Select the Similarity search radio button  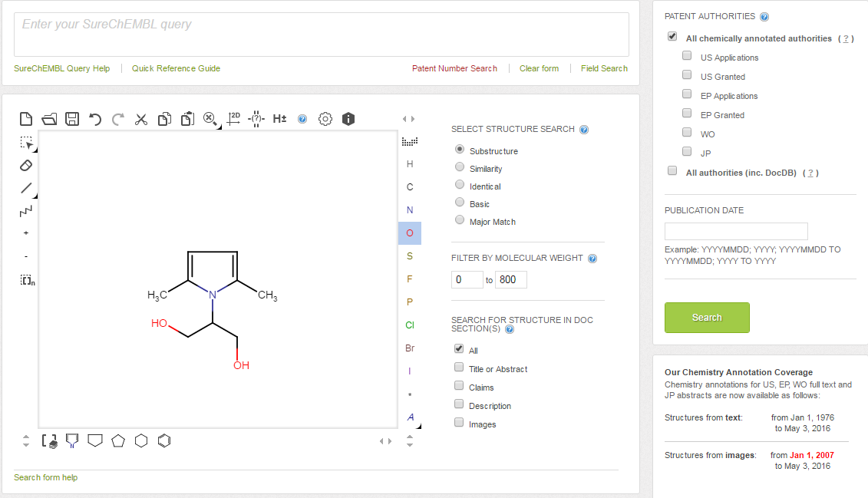click(460, 168)
